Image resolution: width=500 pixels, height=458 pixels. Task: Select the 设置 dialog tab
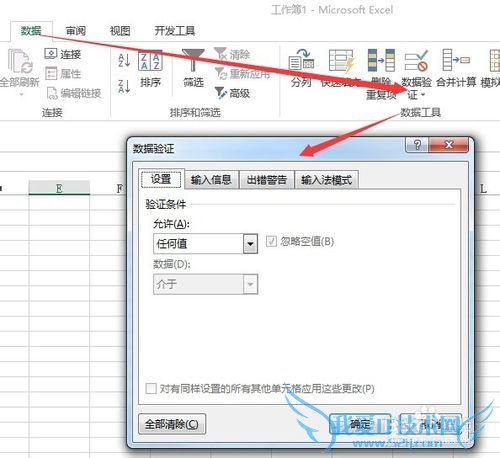coord(161,179)
